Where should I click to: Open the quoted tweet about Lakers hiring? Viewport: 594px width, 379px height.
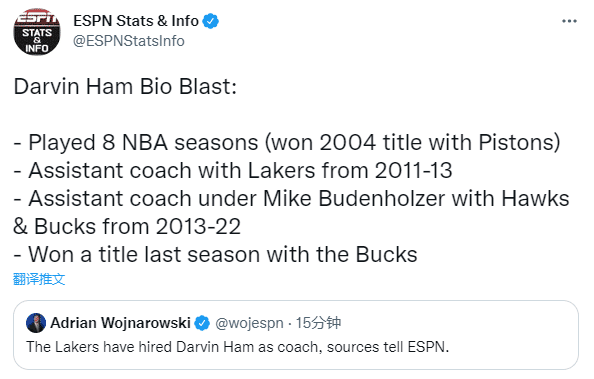(296, 335)
